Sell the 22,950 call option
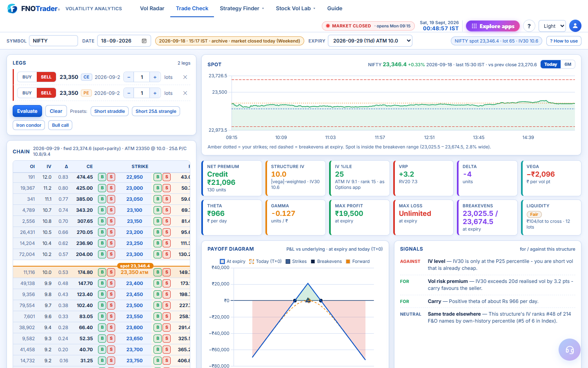Screen dimensions: 588x368 (111, 177)
